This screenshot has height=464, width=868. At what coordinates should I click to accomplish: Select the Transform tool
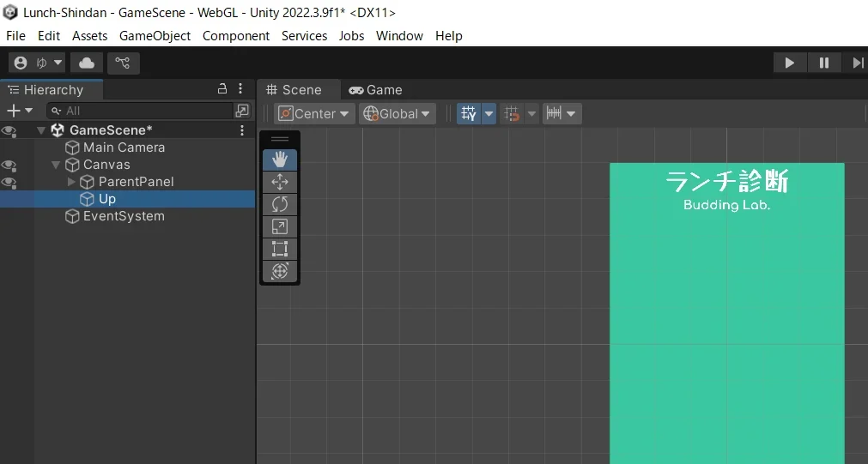[280, 271]
